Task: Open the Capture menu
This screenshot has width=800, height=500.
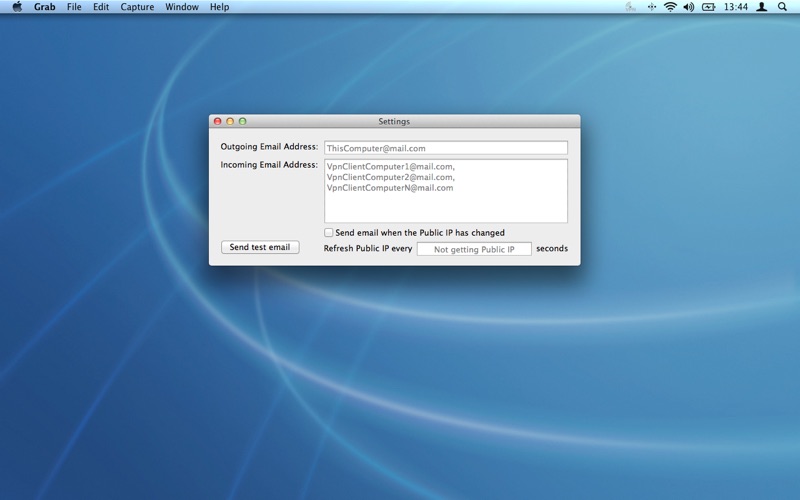Action: pos(137,7)
